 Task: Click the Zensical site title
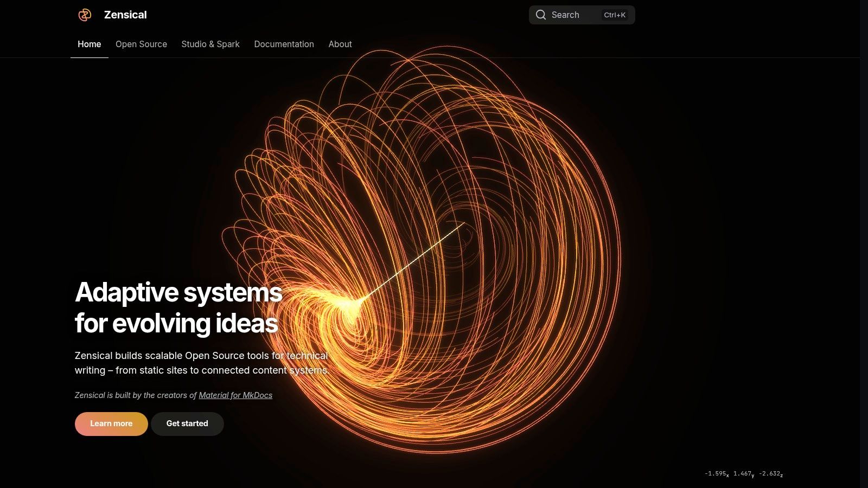click(125, 15)
